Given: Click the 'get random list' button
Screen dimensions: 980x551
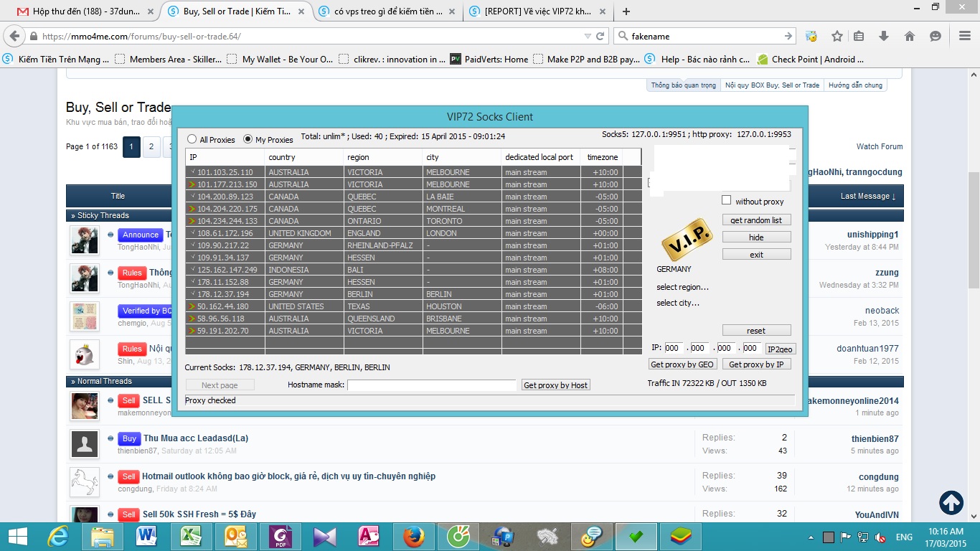Looking at the screenshot, I should coord(756,220).
